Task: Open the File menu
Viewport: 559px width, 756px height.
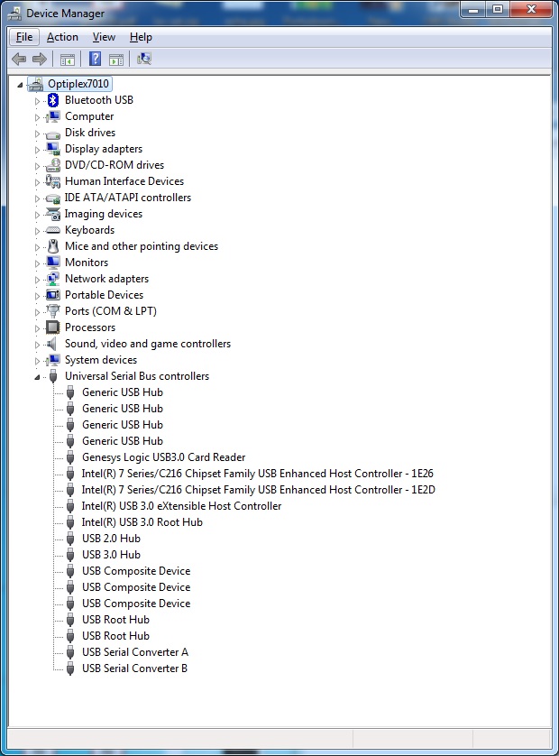Action: tap(24, 37)
